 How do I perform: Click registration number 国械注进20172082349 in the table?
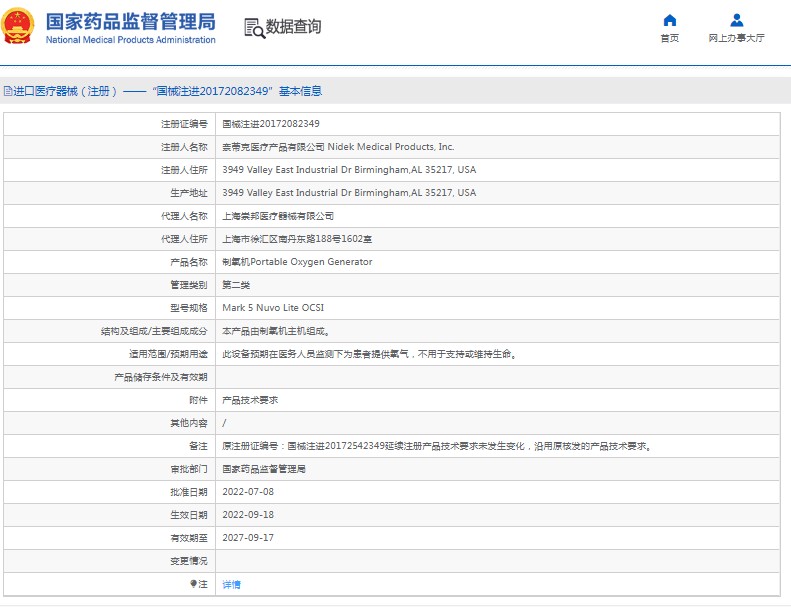(x=270, y=124)
